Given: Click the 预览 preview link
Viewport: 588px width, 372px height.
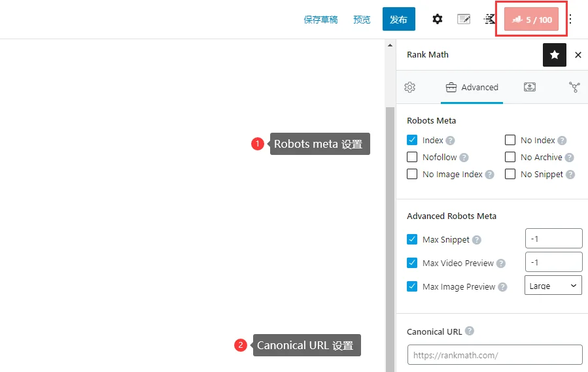Looking at the screenshot, I should (x=362, y=20).
